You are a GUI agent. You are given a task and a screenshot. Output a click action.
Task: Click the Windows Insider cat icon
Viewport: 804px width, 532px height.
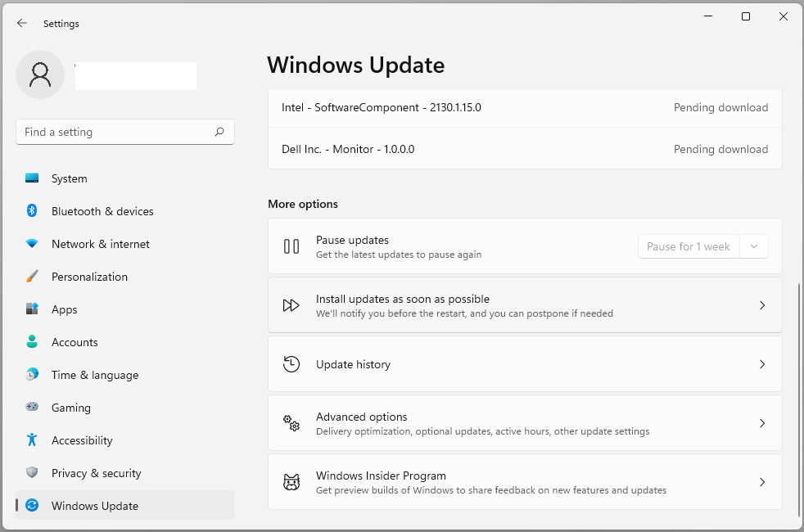click(x=291, y=482)
